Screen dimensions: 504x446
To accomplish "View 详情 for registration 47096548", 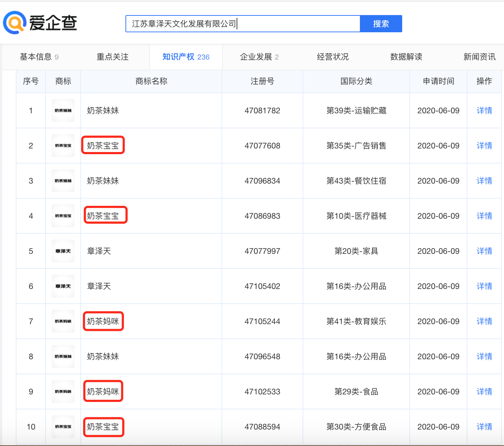I will click(x=484, y=356).
